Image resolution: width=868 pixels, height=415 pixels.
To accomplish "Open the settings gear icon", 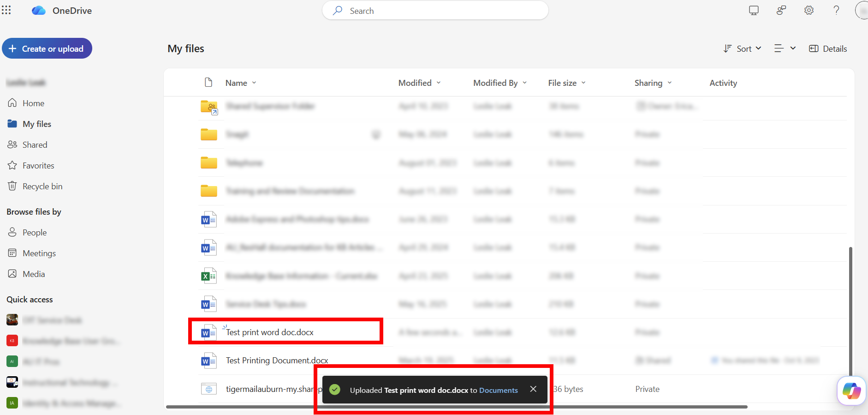I will 809,10.
